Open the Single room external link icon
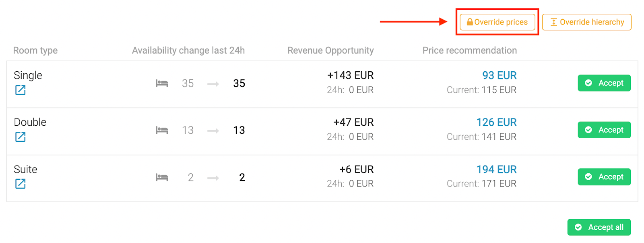 [x=20, y=90]
